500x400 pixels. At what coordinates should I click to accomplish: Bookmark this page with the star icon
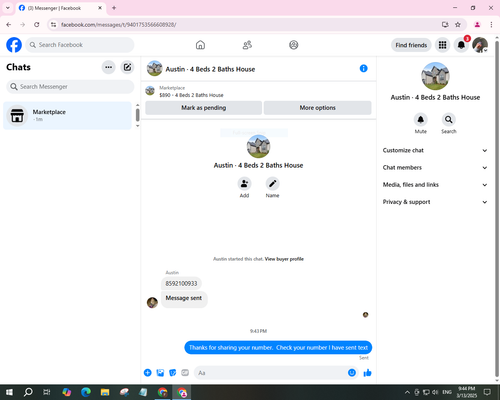point(458,25)
